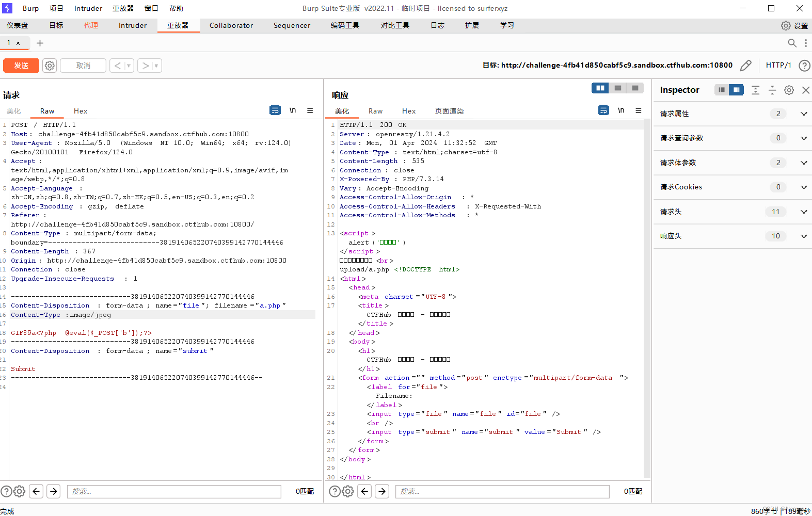Select request Hex view
Screen dimensions: 812x516
81,111
